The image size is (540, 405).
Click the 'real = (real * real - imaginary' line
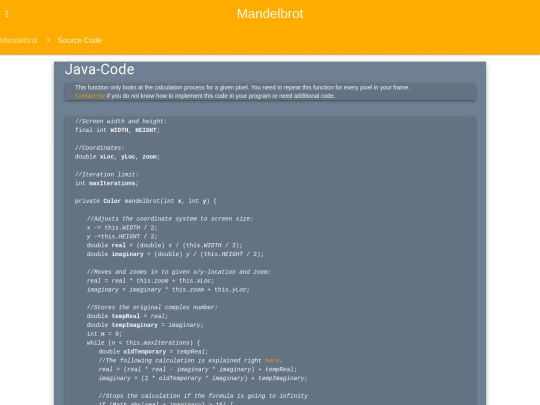click(198, 369)
